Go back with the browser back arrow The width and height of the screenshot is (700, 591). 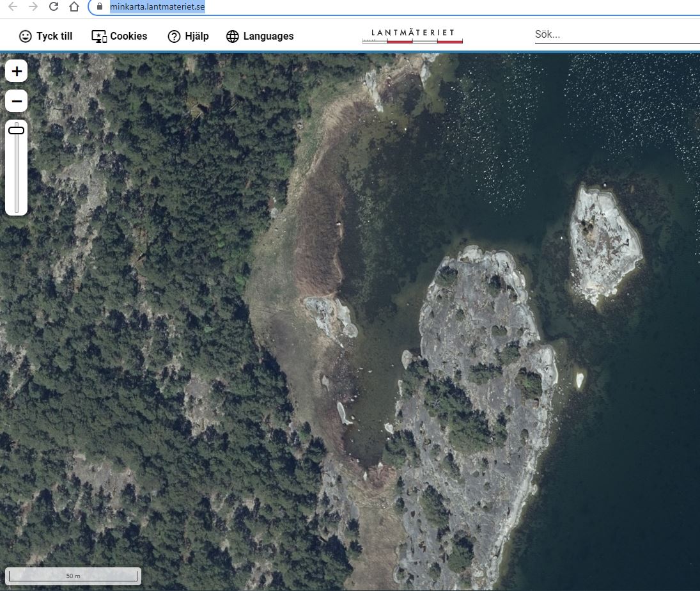[13, 6]
